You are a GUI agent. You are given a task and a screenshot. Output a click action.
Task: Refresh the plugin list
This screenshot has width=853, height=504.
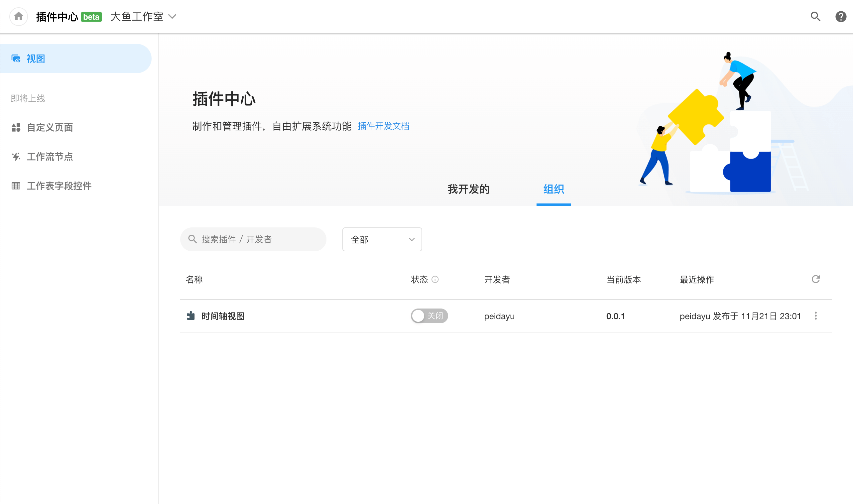(x=816, y=279)
